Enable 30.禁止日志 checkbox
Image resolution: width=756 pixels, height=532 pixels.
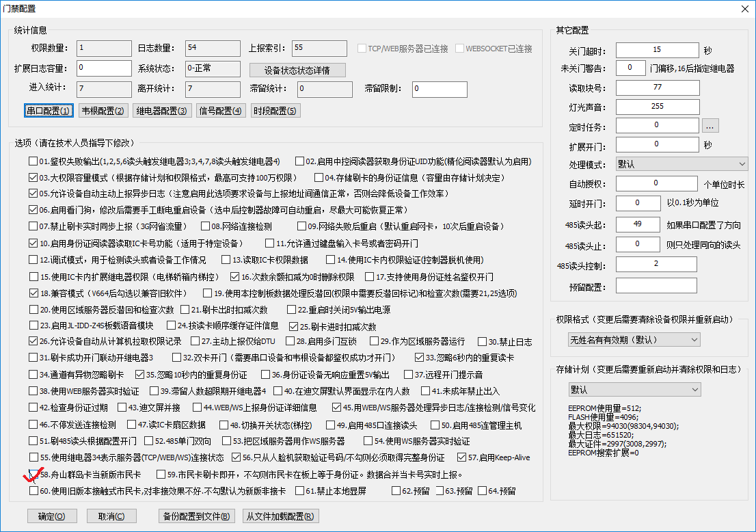point(482,341)
